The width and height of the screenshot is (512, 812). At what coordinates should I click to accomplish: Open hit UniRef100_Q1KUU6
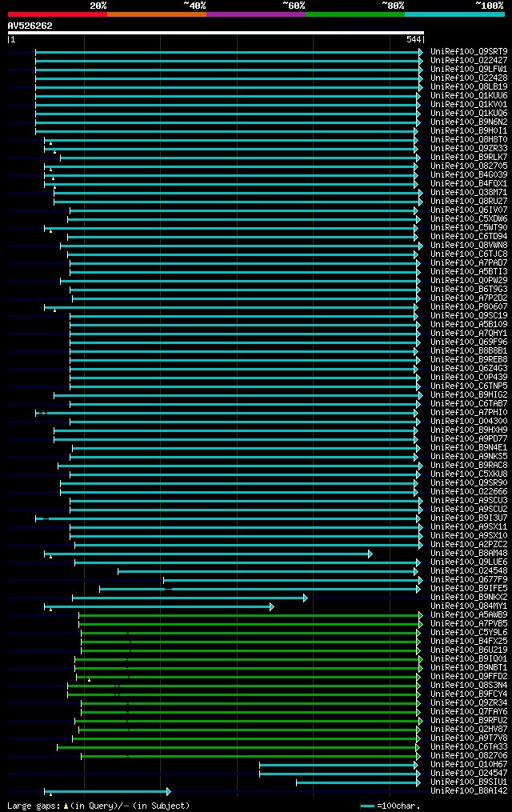click(x=469, y=96)
